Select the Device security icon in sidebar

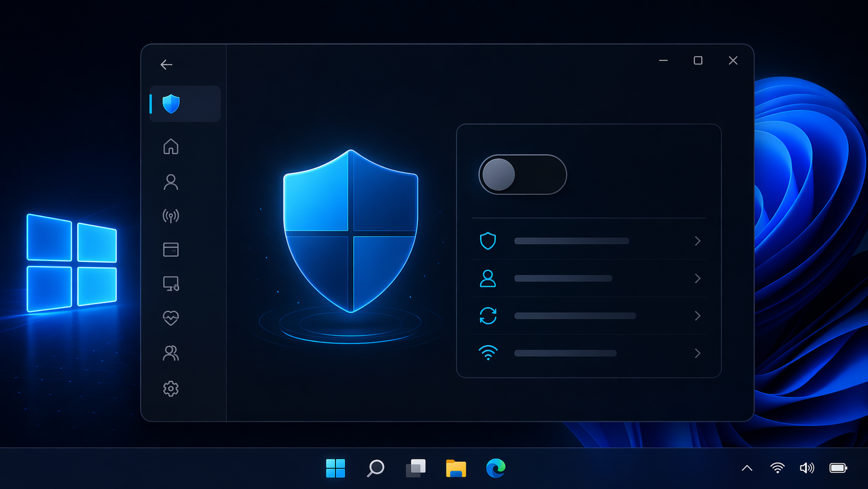tap(171, 284)
